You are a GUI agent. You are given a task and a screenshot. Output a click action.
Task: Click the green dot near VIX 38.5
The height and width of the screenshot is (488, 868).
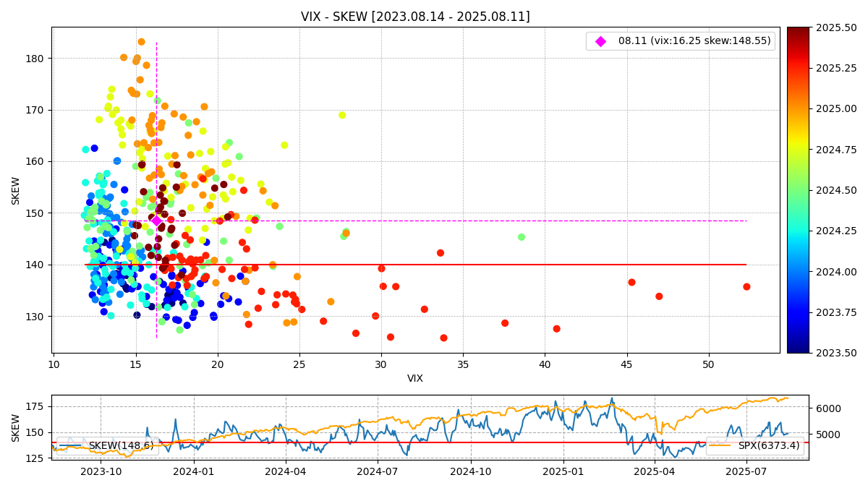(x=522, y=237)
